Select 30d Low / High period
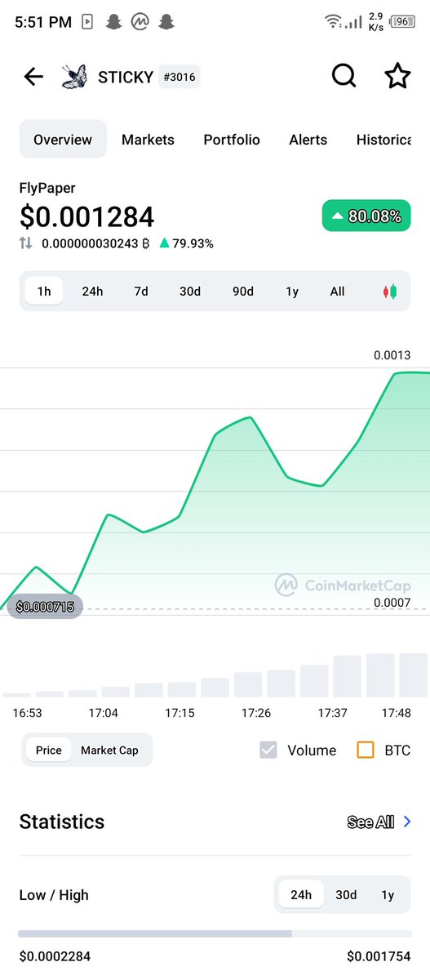The image size is (430, 980). pos(346,895)
